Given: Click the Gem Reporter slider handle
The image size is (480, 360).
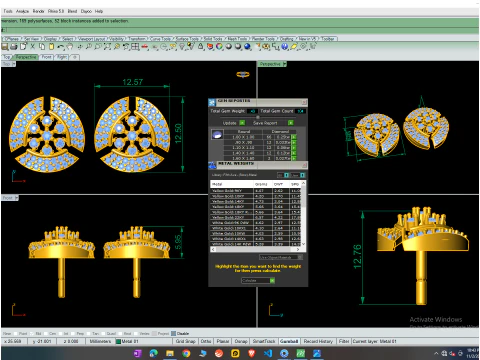Looking at the screenshot, I should coord(258,117).
